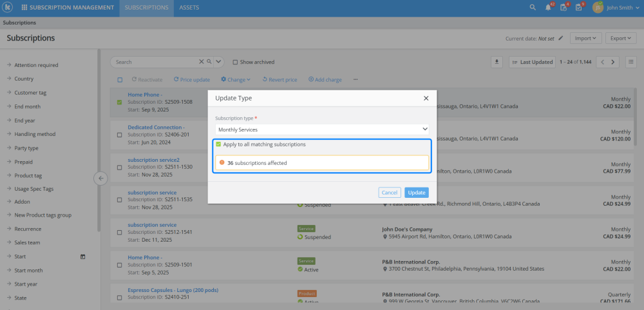Click into the Search input field
Screen dimensions: 644x310
tap(155, 62)
